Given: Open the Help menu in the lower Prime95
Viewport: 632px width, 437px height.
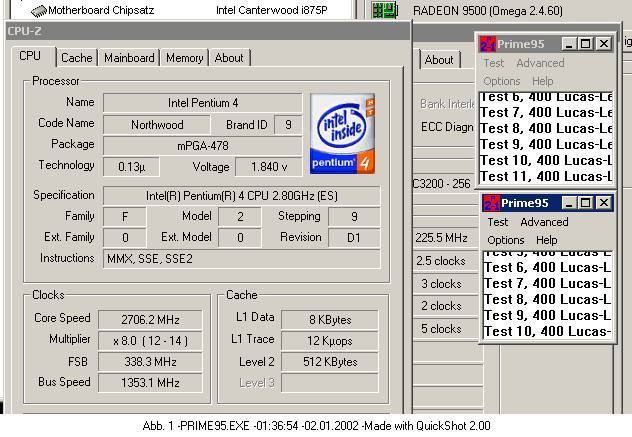Looking at the screenshot, I should click(547, 240).
